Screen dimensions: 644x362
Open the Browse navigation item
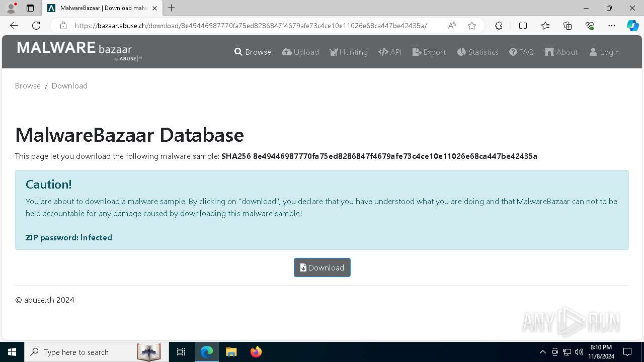click(x=253, y=52)
